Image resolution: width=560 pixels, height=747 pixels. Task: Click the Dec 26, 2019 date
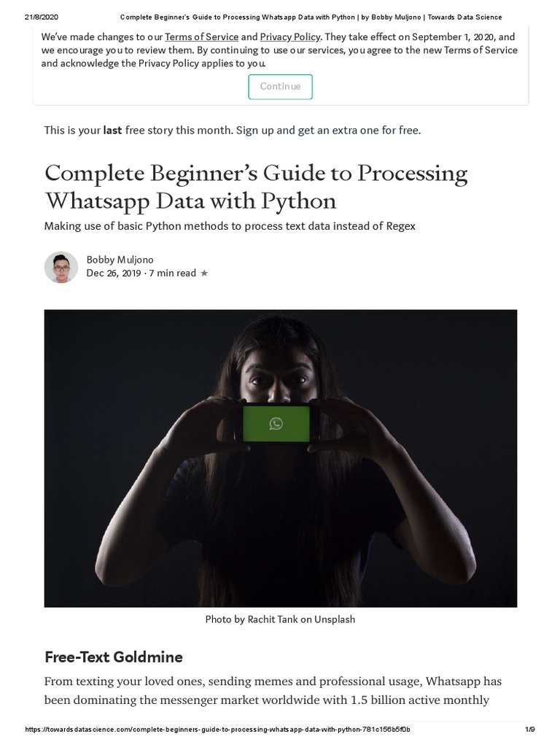coord(114,274)
